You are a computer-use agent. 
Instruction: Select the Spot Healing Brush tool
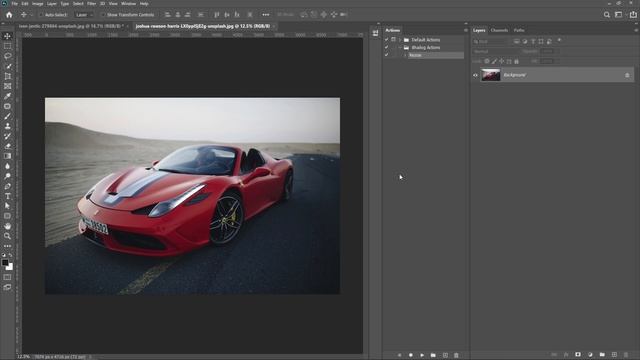pyautogui.click(x=7, y=106)
